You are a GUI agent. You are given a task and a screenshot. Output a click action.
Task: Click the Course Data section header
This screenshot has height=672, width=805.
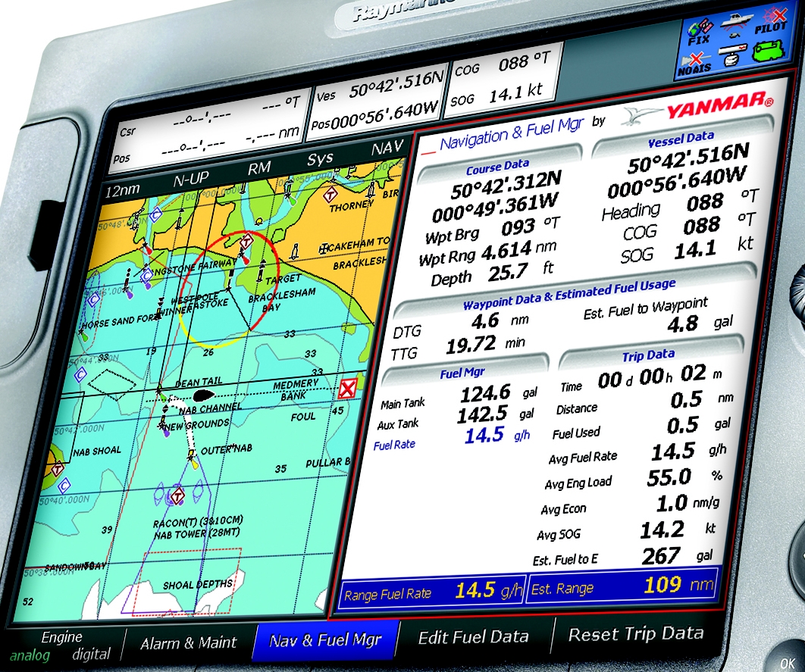coord(497,166)
